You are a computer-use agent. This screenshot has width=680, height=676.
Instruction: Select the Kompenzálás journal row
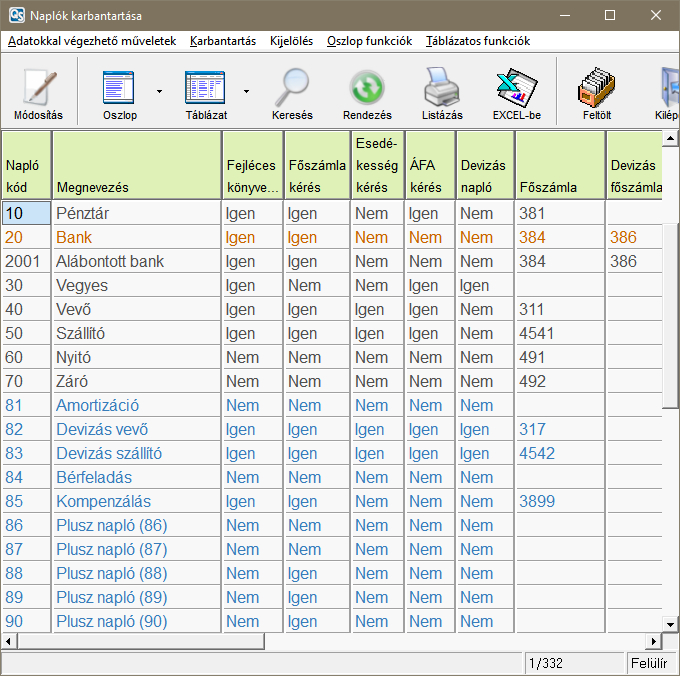point(103,501)
